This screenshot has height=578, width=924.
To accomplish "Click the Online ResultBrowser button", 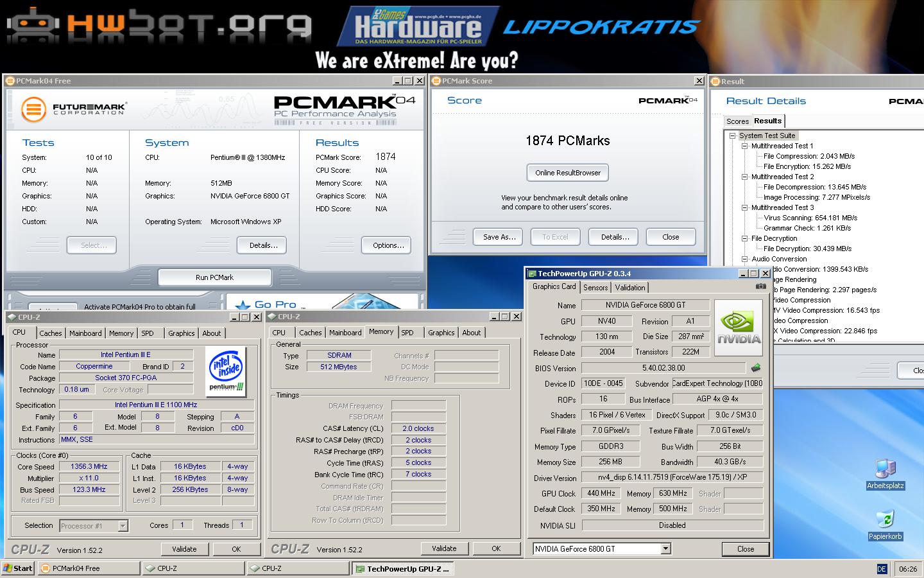I will tap(568, 173).
